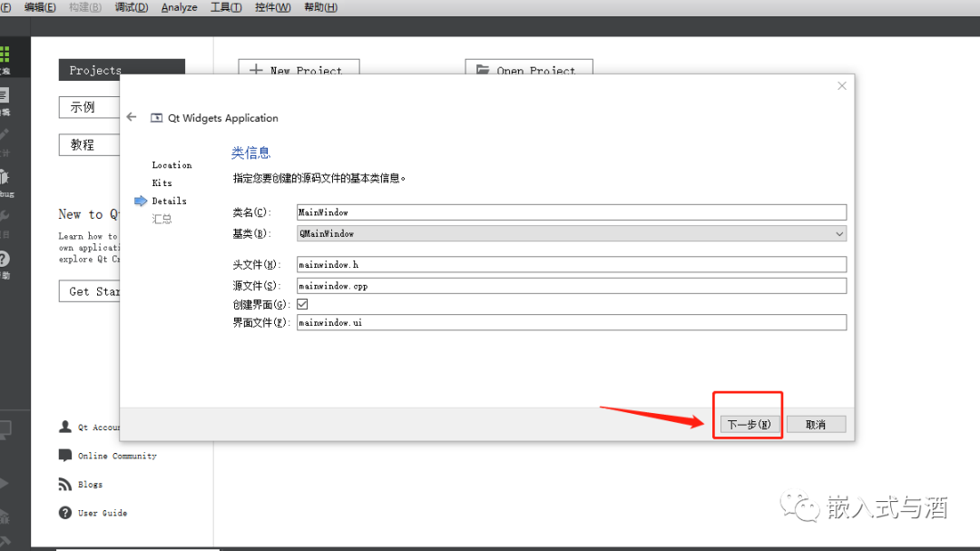Click the Projects mode wrench icon

(4, 217)
